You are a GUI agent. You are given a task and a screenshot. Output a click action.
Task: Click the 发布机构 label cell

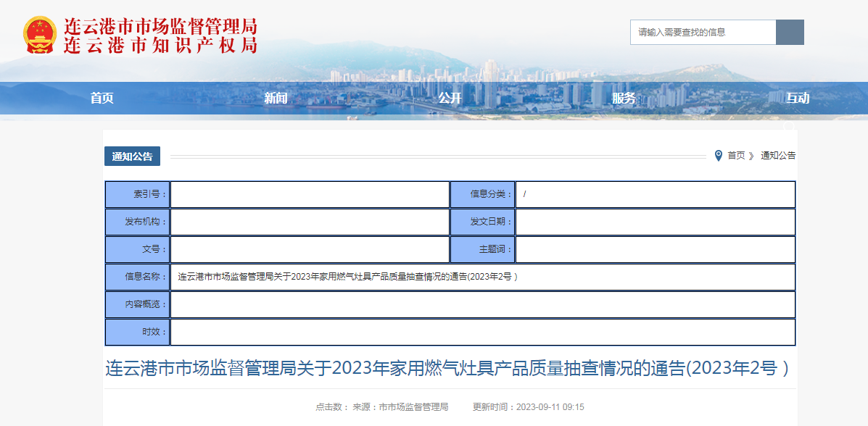137,222
